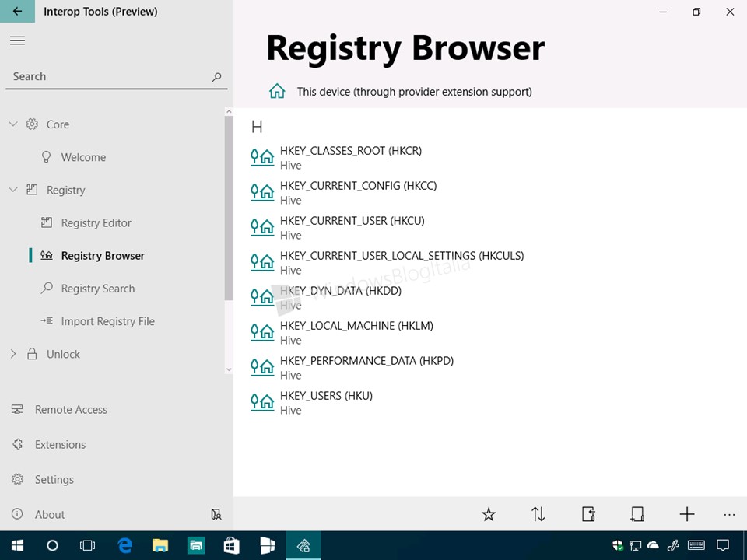
Task: Collapse the Core section chevron
Action: 13,124
